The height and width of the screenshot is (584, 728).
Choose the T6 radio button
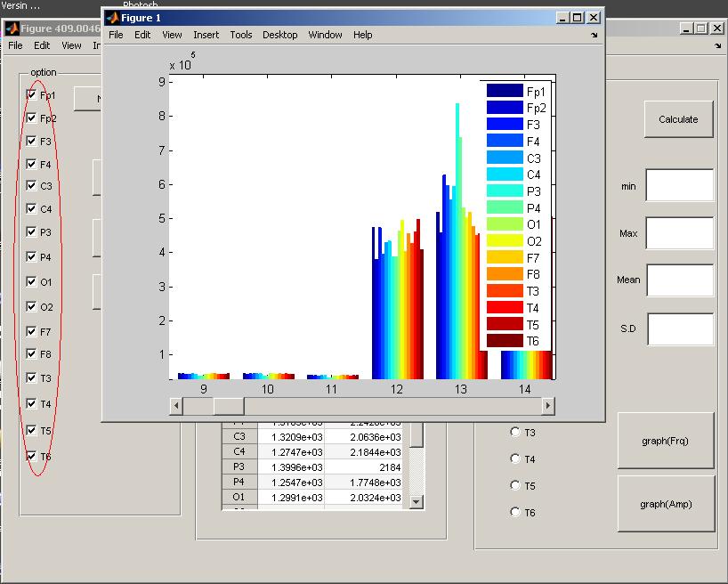pyautogui.click(x=515, y=512)
